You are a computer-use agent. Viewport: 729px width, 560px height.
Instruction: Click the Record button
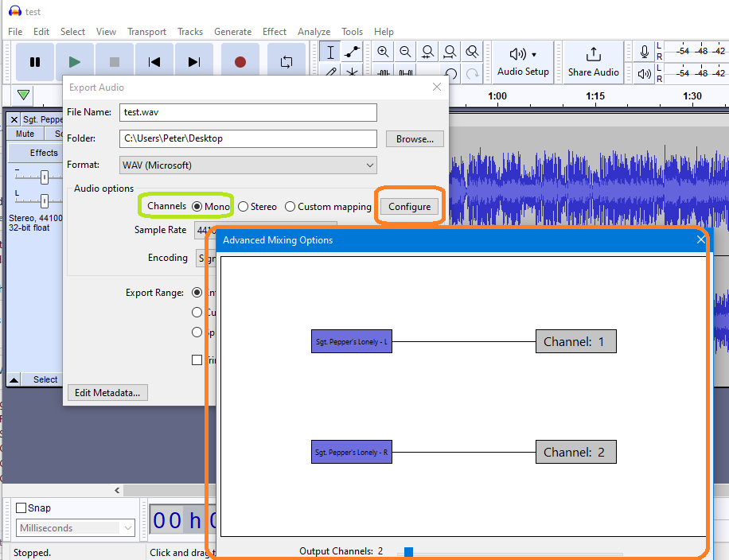[240, 60]
